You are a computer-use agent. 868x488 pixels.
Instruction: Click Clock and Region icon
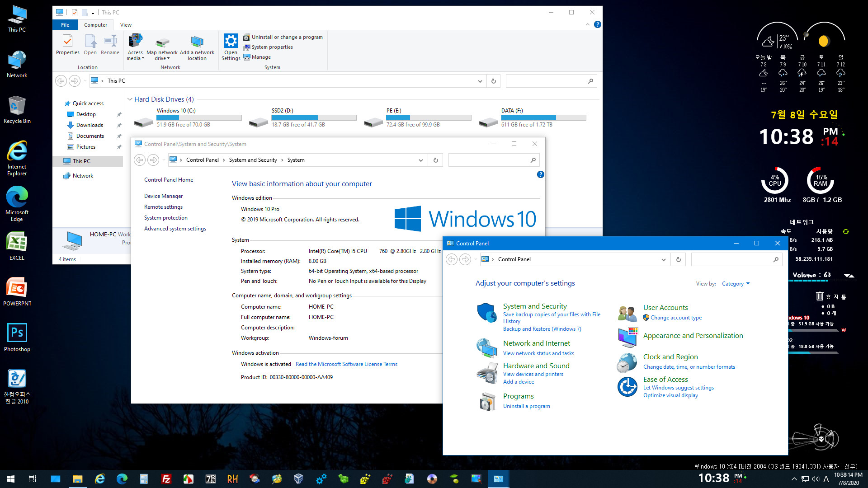click(627, 362)
